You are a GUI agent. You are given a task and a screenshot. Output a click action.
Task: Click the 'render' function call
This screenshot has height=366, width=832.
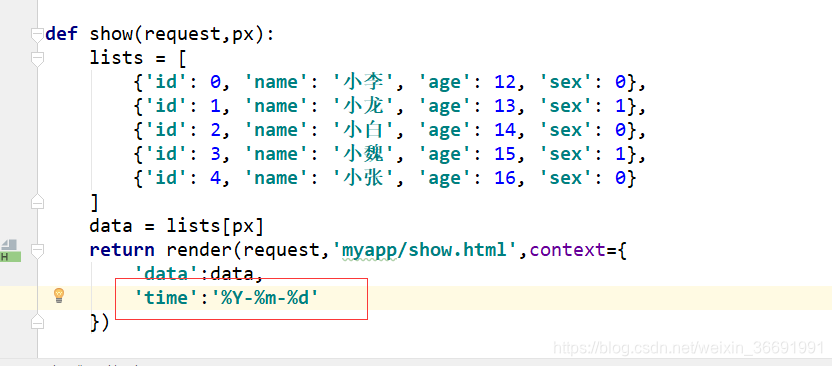199,250
